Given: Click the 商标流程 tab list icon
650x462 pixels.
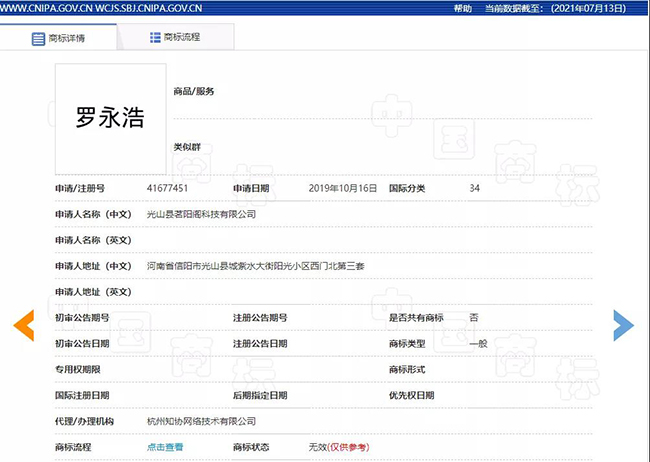Looking at the screenshot, I should pyautogui.click(x=155, y=37).
